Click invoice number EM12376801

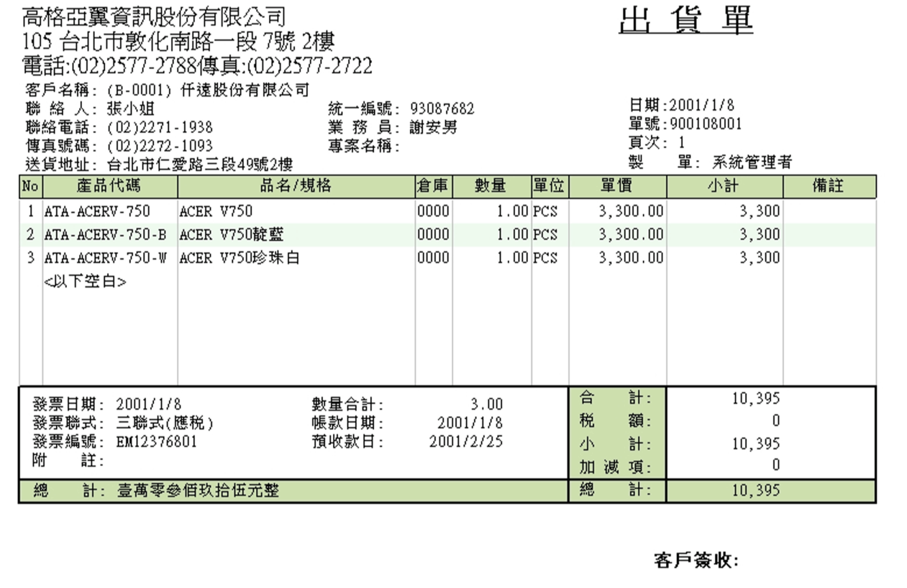point(156,442)
